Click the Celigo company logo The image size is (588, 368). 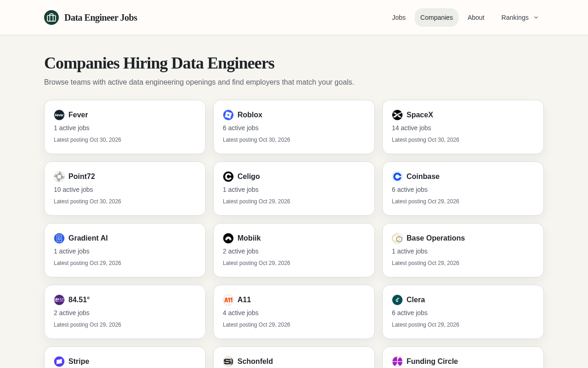coord(228,177)
